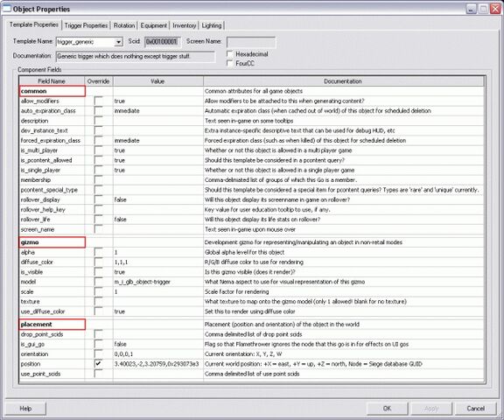Click the Scid value field
The height and width of the screenshot is (420, 504).
click(x=163, y=42)
